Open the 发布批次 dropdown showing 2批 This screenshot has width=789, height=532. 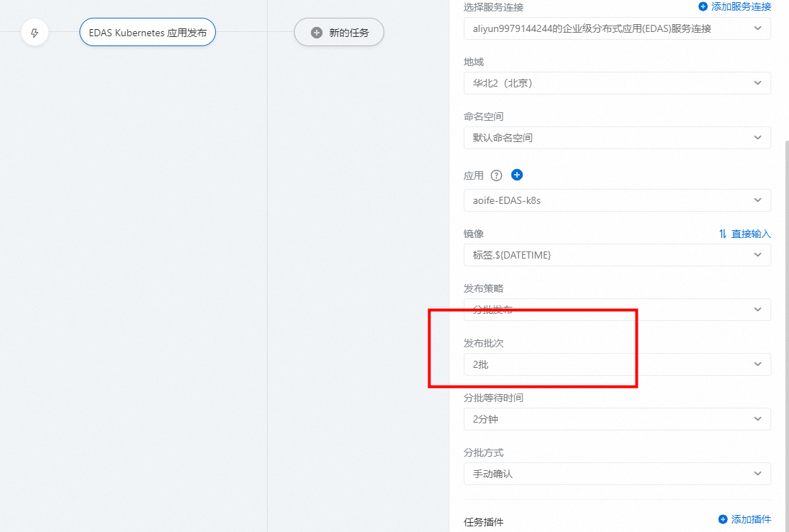[617, 364]
